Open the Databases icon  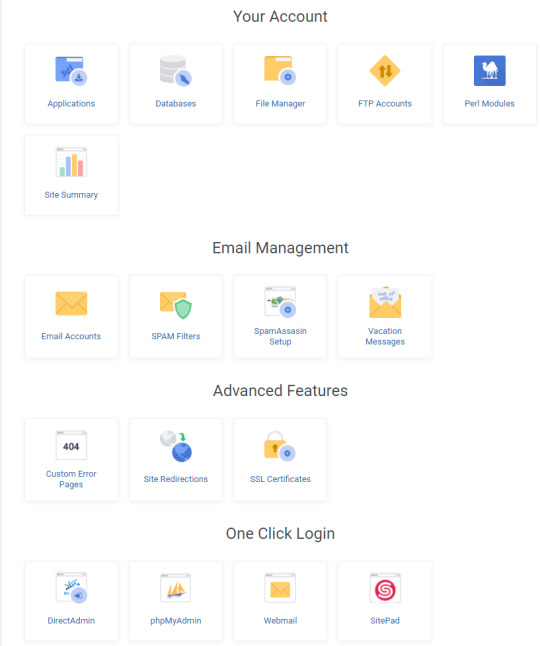click(x=176, y=71)
